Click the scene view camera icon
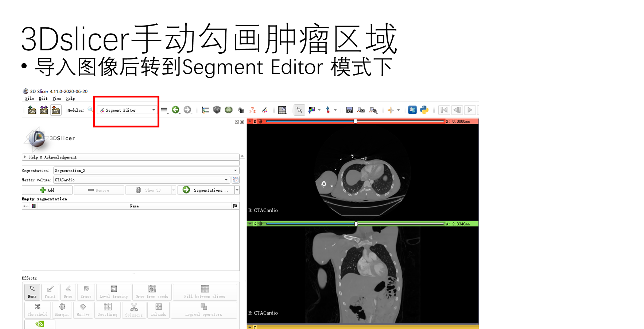Image resolution: width=644 pixels, height=329 pixels. click(x=361, y=110)
